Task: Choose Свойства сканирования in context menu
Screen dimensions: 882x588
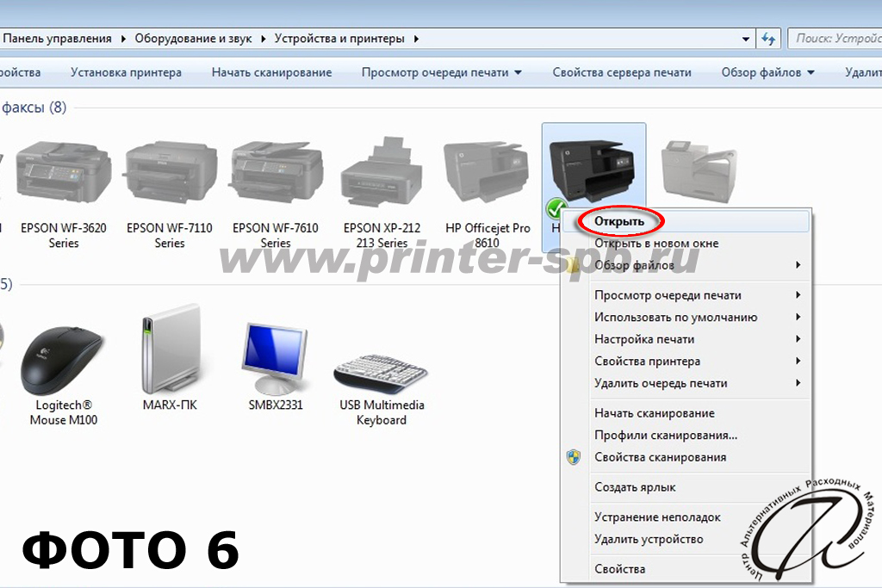Action: point(685,457)
